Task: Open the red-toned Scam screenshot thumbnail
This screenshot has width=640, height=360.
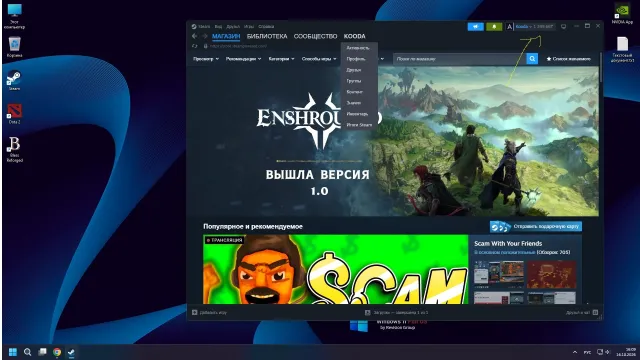Action: click(551, 275)
